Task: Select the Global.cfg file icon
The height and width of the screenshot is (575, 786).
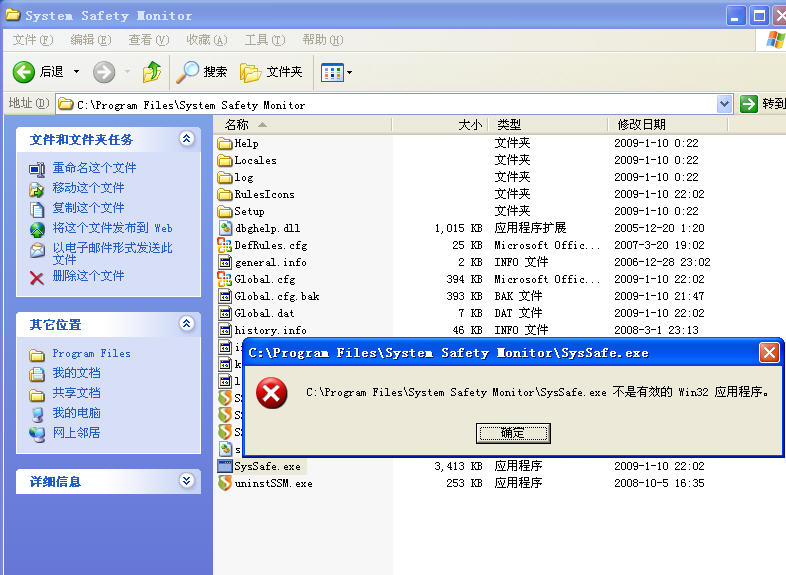Action: point(225,279)
